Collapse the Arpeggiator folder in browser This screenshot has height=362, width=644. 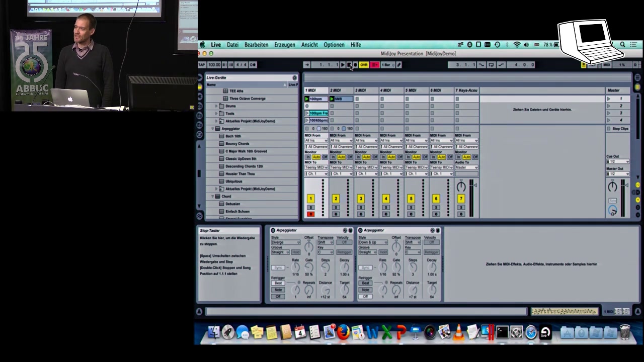pos(213,128)
